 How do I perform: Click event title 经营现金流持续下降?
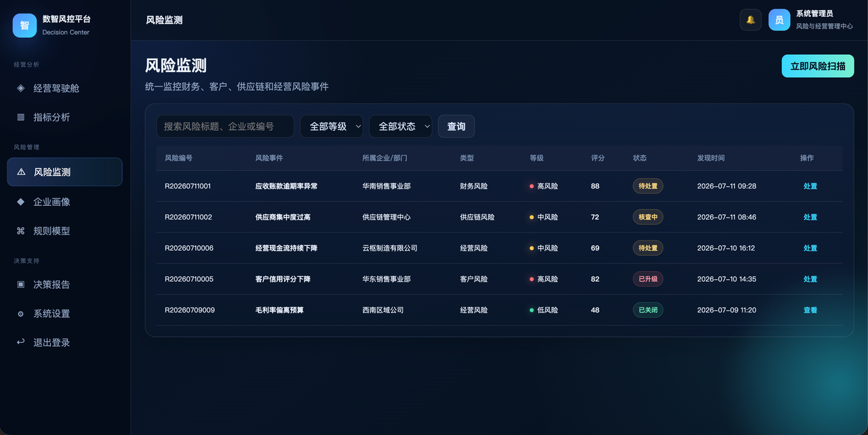pyautogui.click(x=286, y=248)
